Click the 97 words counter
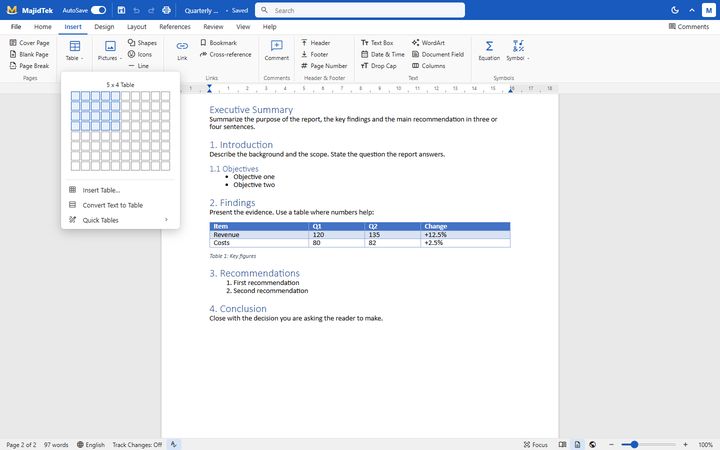This screenshot has height=450, width=720. 56,444
